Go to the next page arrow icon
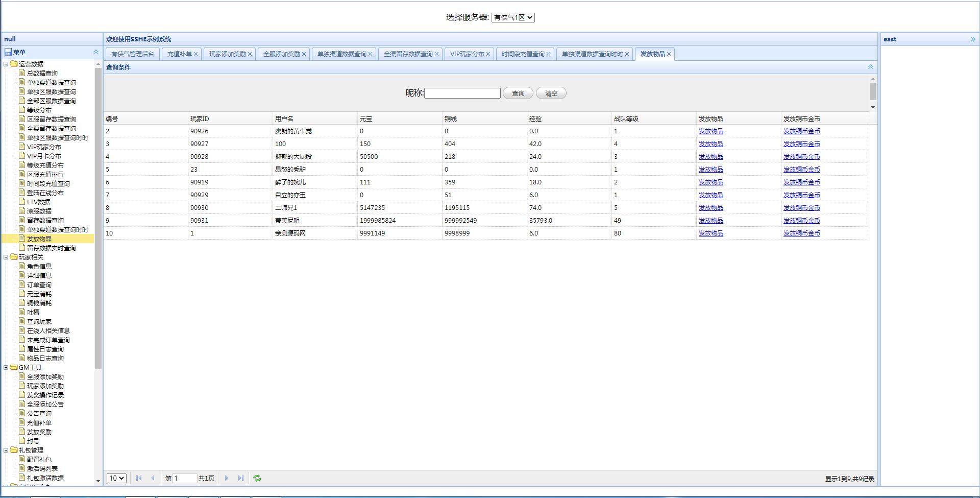 click(x=227, y=478)
